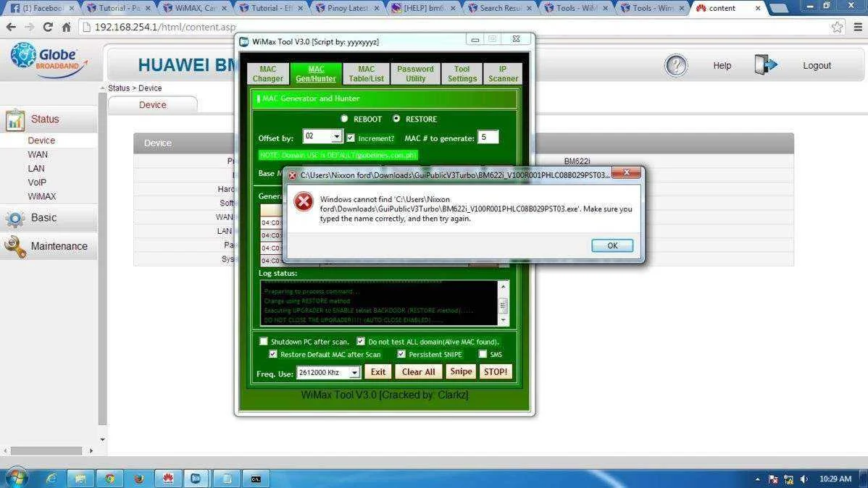Click the Logout door icon
This screenshot has width=868, height=488.
click(765, 64)
